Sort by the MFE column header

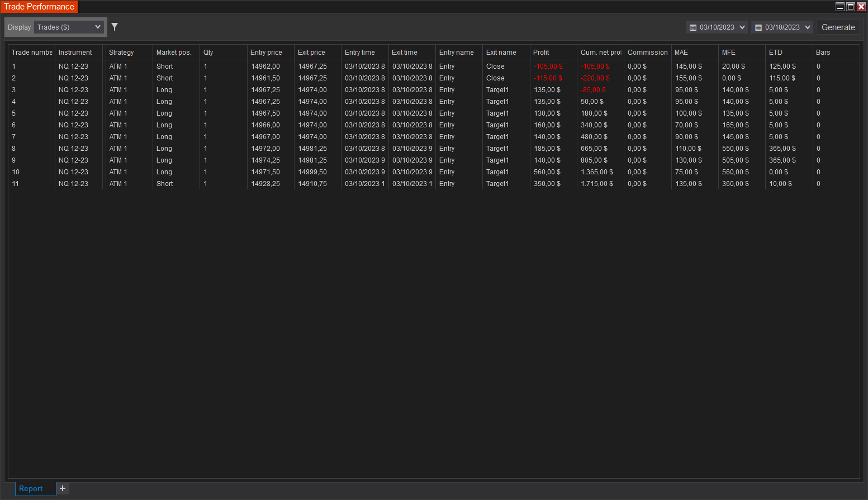click(x=728, y=53)
